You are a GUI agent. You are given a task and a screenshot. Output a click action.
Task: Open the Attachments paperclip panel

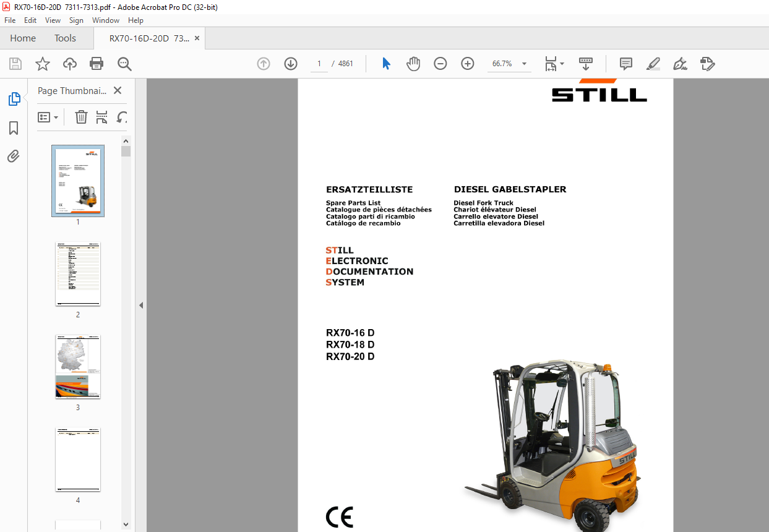click(14, 156)
